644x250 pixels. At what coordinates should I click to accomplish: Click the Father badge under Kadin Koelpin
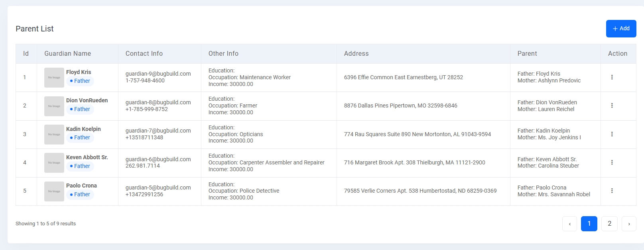pos(80,138)
